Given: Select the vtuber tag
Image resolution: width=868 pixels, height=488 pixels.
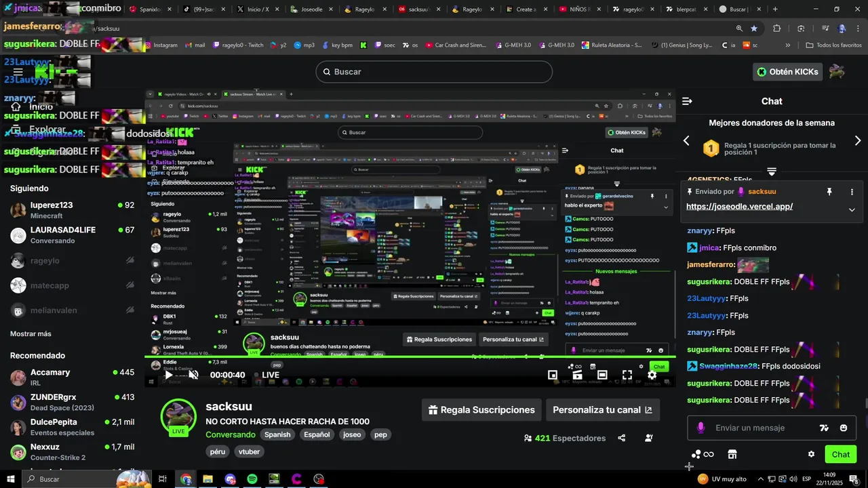Looking at the screenshot, I should point(250,451).
